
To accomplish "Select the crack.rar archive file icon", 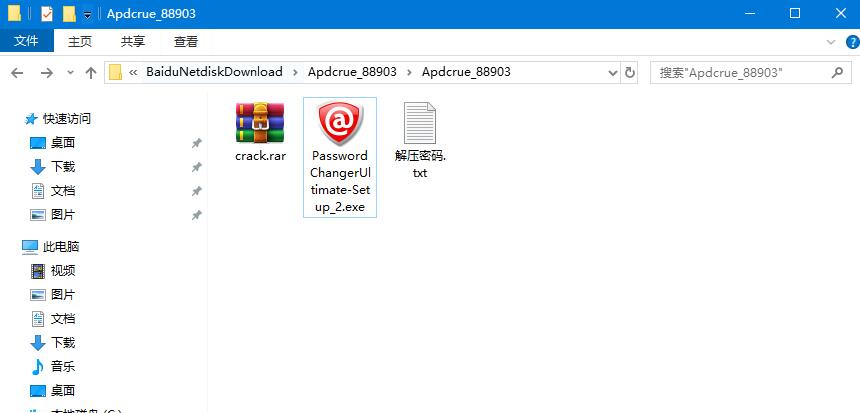I will 260,123.
